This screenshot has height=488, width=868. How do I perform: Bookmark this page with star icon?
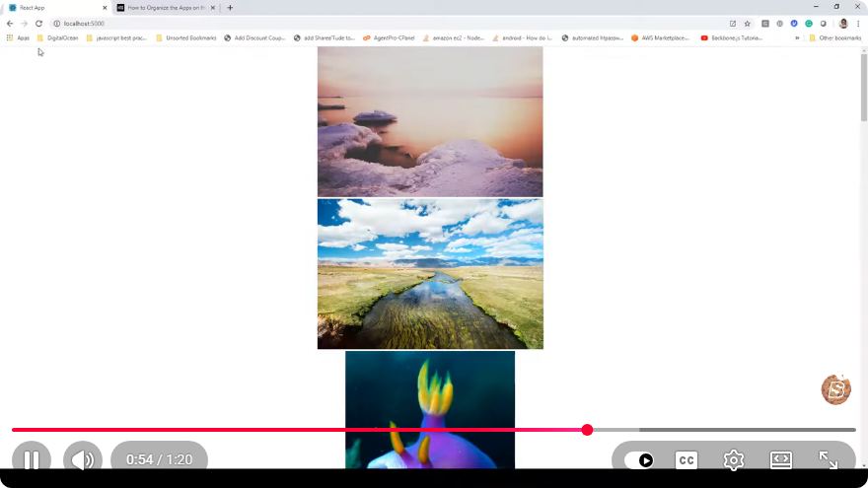point(748,24)
